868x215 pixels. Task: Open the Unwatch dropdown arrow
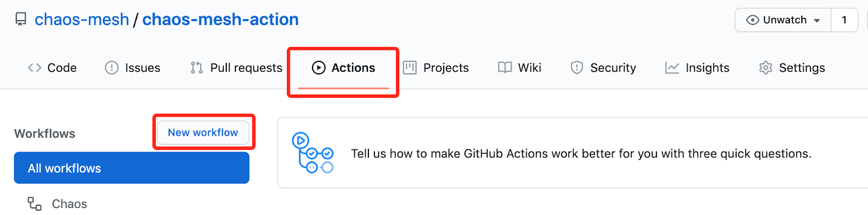[x=817, y=21]
